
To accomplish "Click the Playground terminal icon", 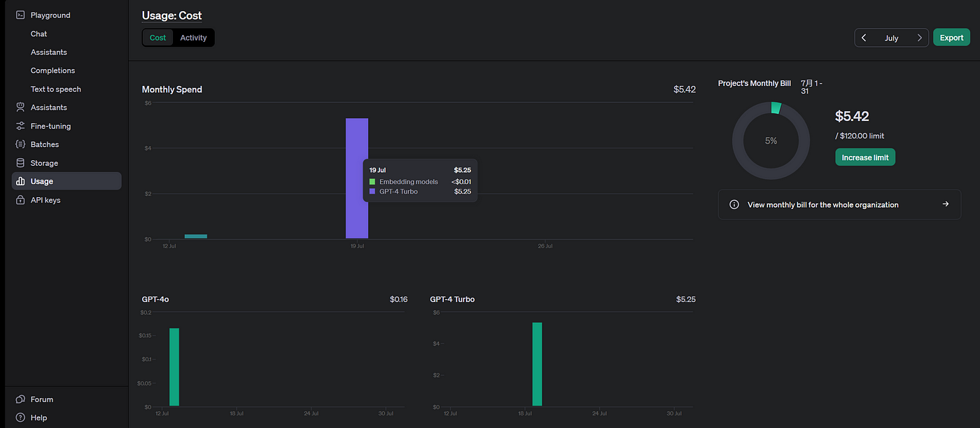I will coord(20,15).
